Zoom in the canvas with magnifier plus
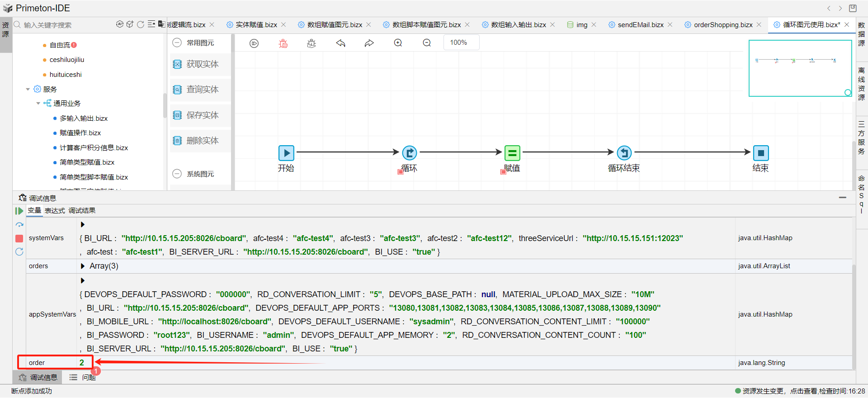Screen dimensions: 868x398 point(398,43)
